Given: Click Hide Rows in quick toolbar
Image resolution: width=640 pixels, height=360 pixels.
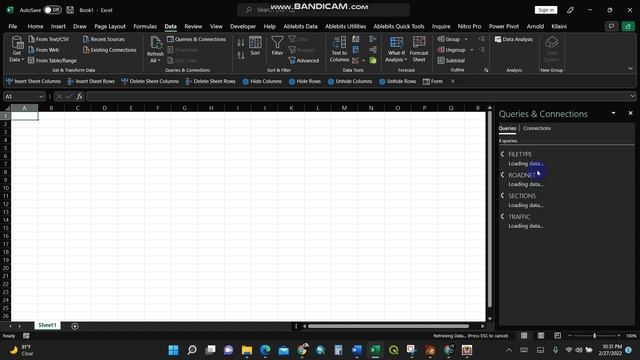Looking at the screenshot, I should 304,81.
